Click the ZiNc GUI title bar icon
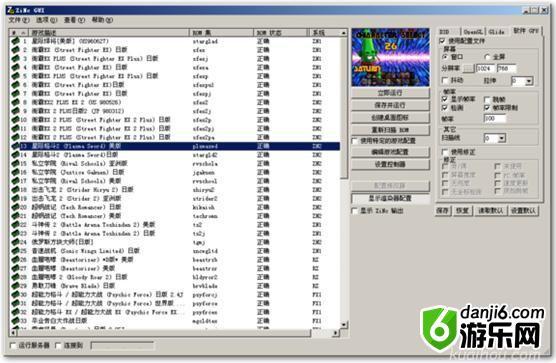 click(10, 10)
